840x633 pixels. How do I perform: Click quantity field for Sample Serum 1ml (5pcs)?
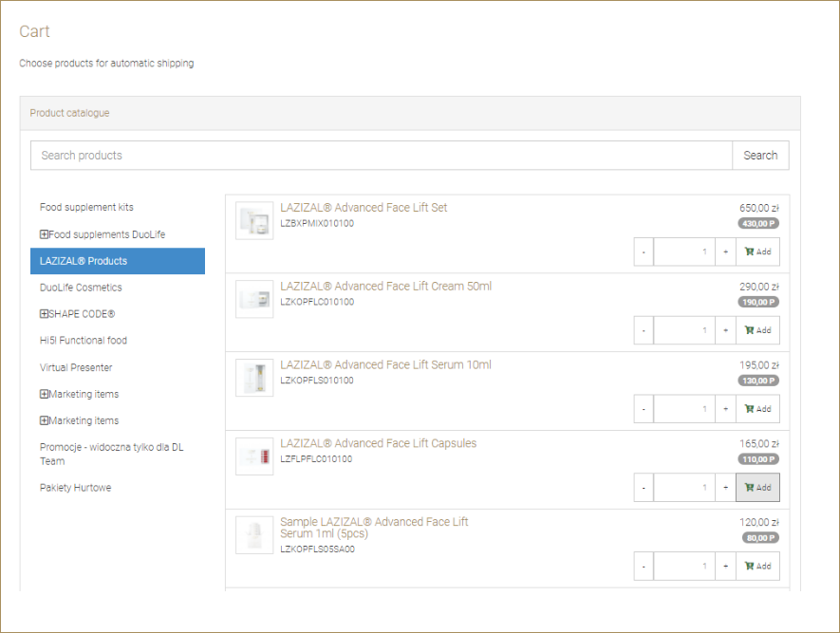tap(684, 567)
